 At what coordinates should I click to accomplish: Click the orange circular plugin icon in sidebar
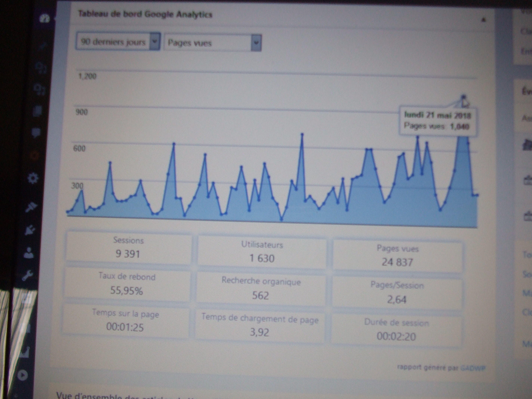click(35, 156)
